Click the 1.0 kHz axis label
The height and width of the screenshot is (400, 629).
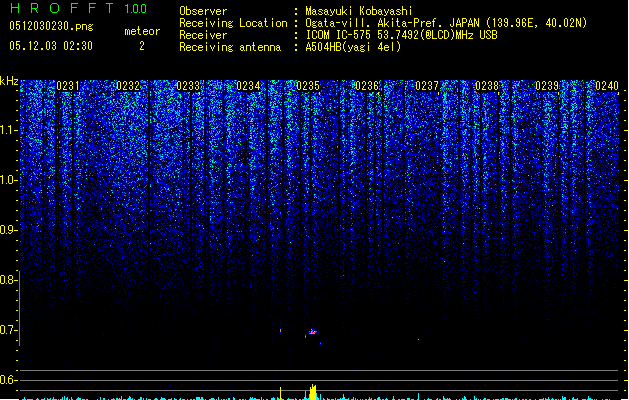(x=8, y=180)
